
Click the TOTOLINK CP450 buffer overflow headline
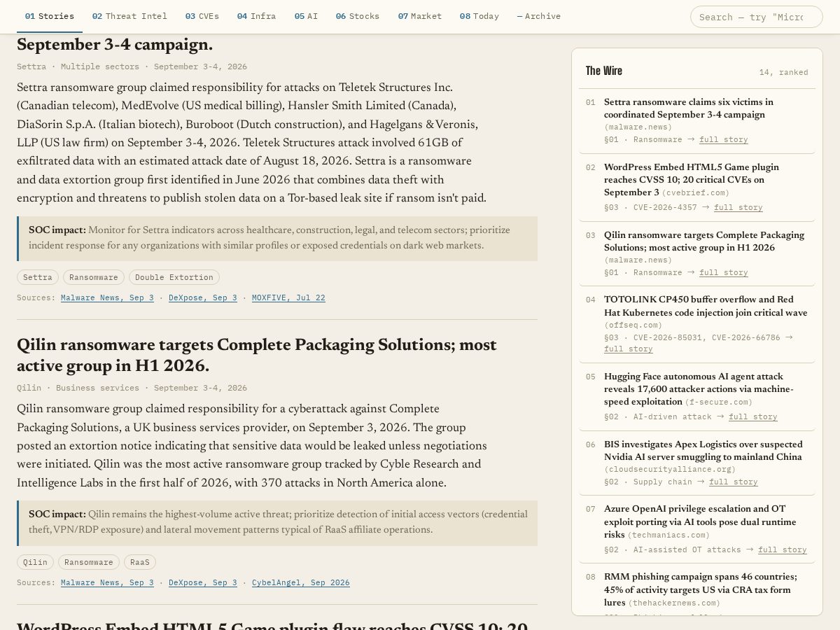(706, 306)
